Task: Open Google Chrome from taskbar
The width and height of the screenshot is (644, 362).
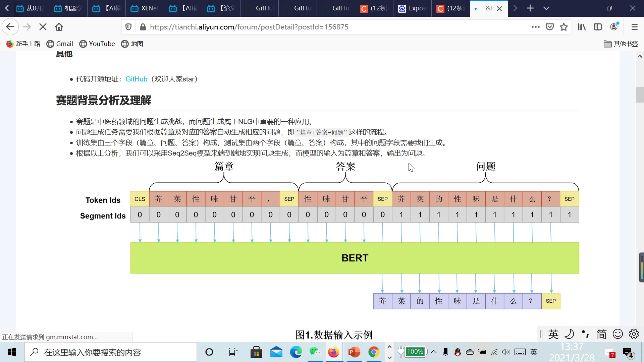Action: (x=374, y=352)
